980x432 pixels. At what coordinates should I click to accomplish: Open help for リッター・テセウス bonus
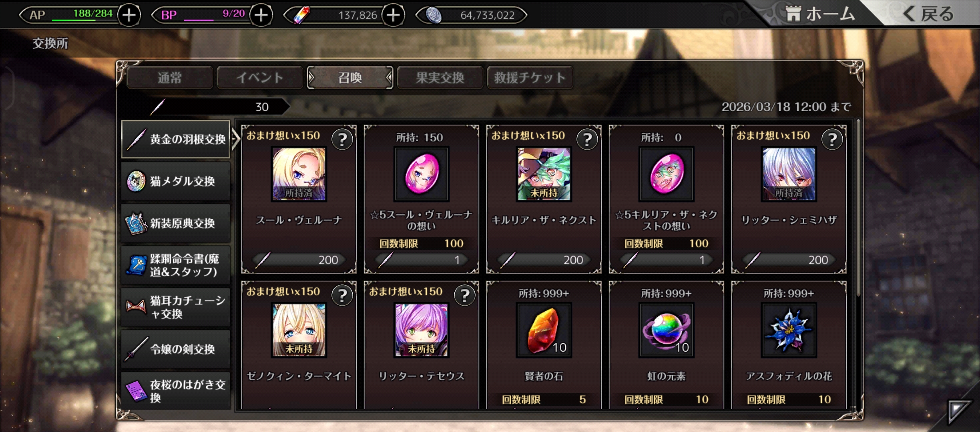coord(465,296)
